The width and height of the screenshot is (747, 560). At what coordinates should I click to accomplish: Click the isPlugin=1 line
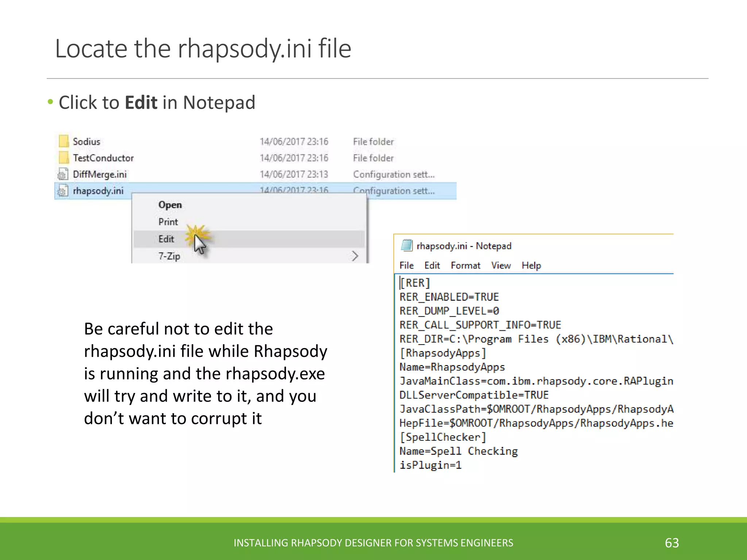(x=430, y=465)
